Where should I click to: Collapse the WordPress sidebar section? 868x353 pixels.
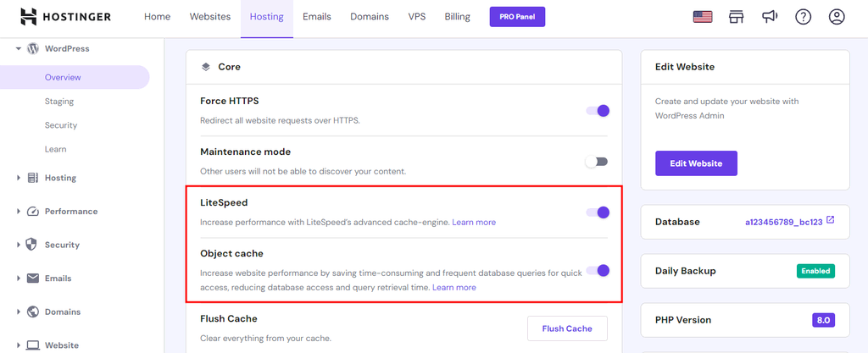(x=19, y=49)
